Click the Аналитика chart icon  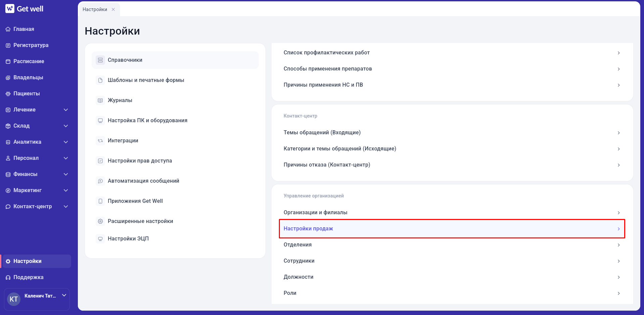point(8,142)
